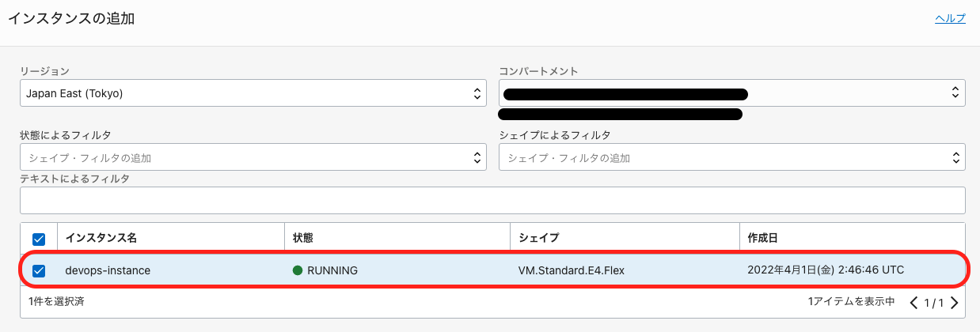Sort by インスタンス名 column header

coord(101,238)
